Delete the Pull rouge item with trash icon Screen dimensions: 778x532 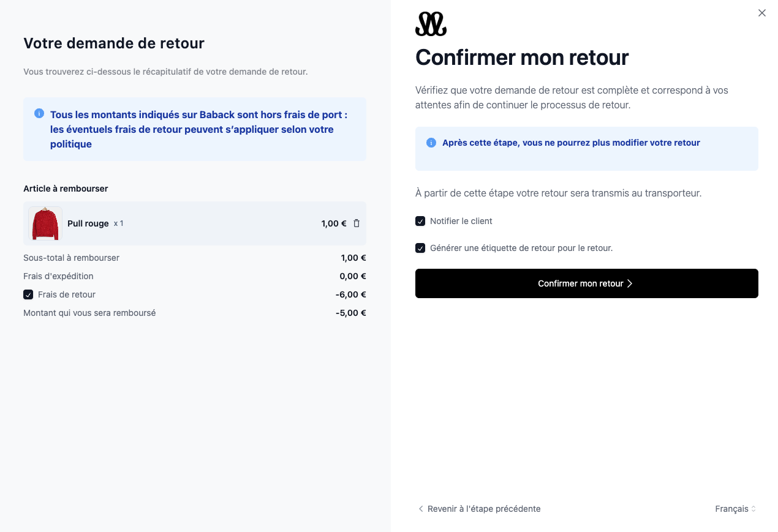(x=357, y=223)
